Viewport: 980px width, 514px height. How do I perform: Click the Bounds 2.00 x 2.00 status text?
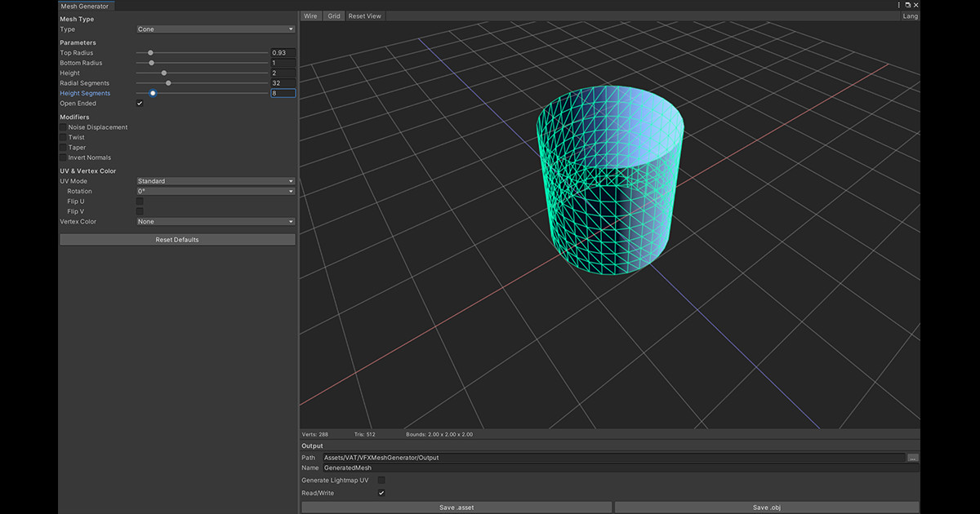click(439, 434)
